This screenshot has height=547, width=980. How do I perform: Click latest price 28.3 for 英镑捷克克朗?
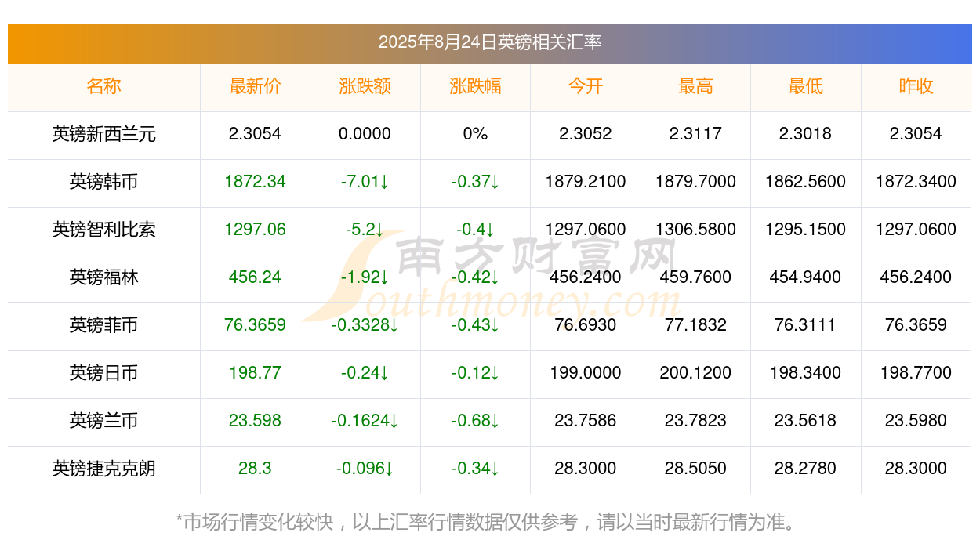[x=255, y=469]
